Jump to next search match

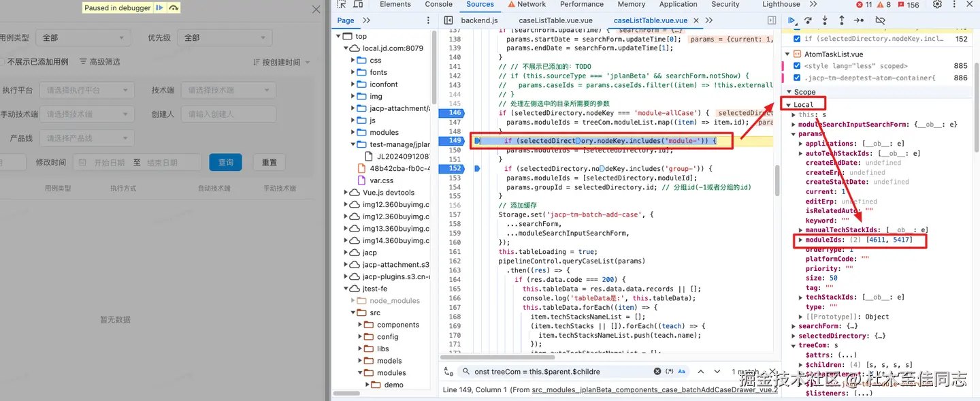(x=717, y=372)
